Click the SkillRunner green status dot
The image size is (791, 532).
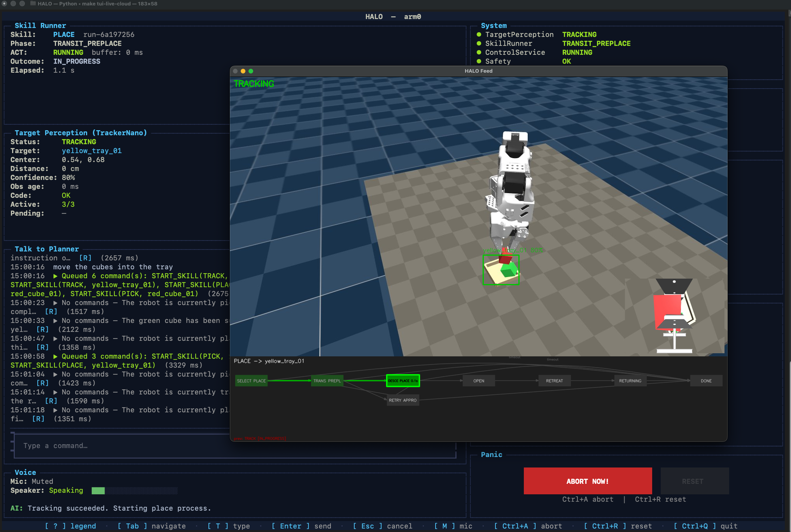click(x=479, y=44)
